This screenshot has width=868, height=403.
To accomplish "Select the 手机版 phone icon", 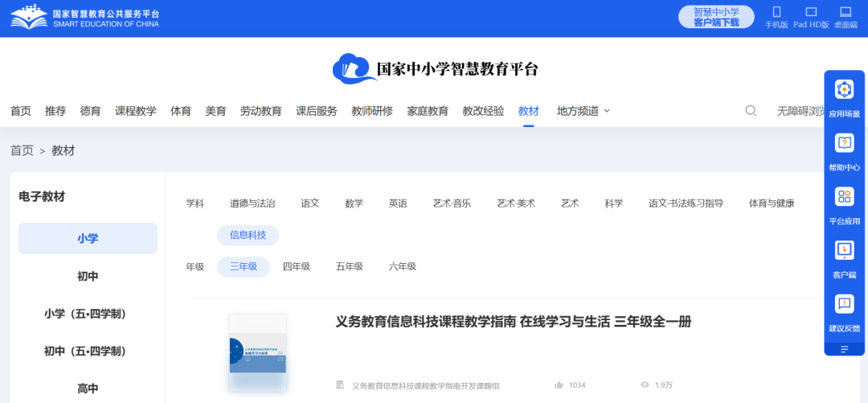I will point(776,12).
